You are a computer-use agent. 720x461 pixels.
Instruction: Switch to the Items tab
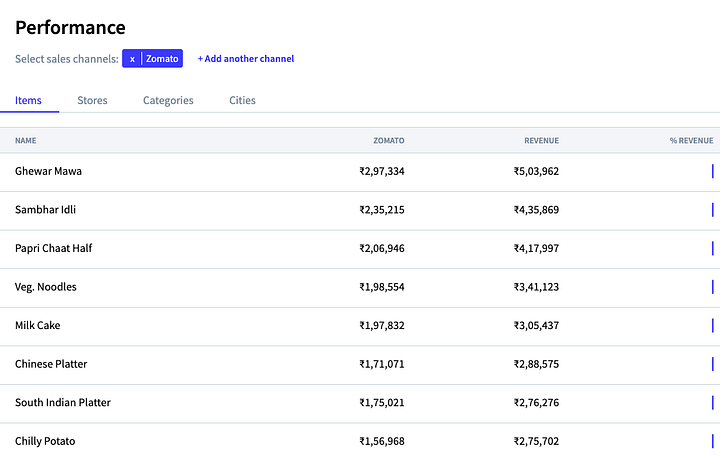click(x=28, y=100)
